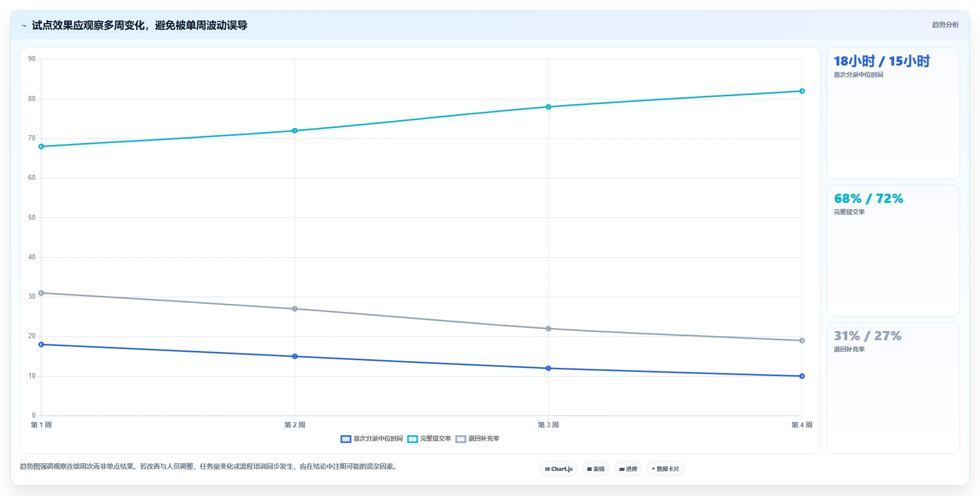This screenshot has height=496, width=980.
Task: Click the 完整提交率 caption in the middle card
Action: pyautogui.click(x=849, y=212)
